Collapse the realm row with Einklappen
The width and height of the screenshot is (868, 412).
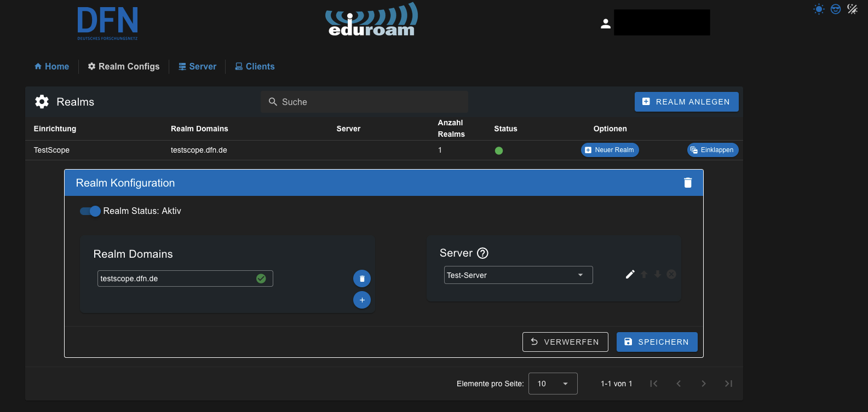[712, 150]
